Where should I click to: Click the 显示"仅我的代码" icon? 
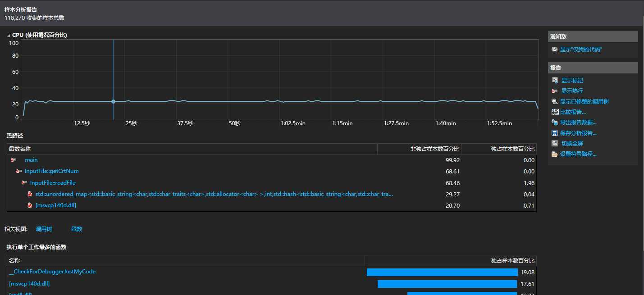tap(554, 49)
